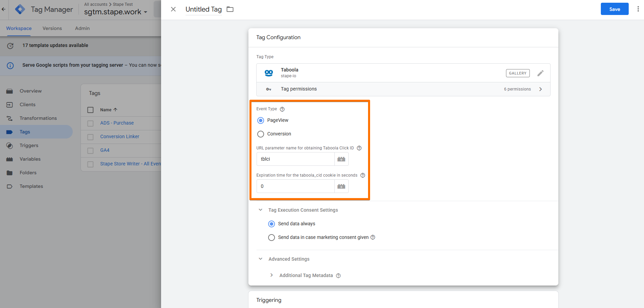
Task: Click the All accounts breadcrumb link
Action: point(96,4)
